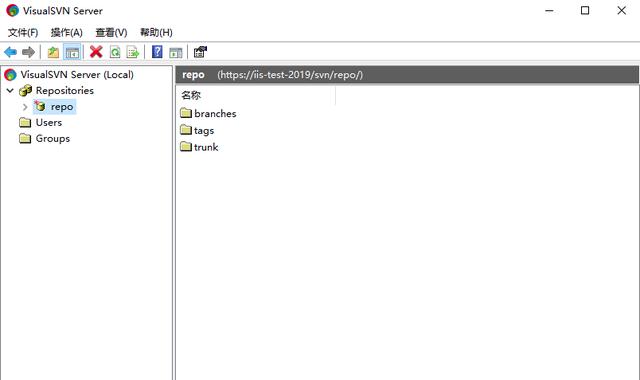Screen dimensions: 640x380
Task: Export the list with the export icon
Action: point(133,52)
